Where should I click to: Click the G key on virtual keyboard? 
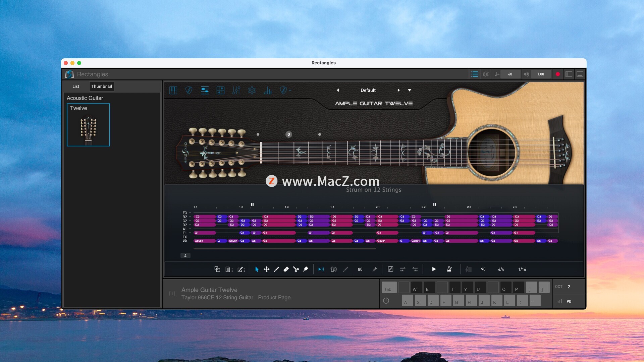(x=459, y=300)
